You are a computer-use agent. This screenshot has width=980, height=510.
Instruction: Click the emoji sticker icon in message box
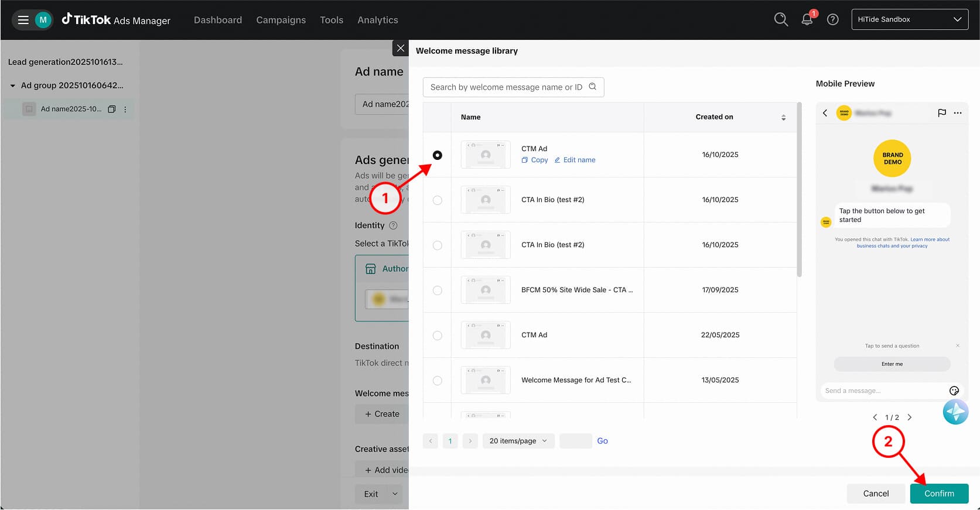click(x=954, y=391)
